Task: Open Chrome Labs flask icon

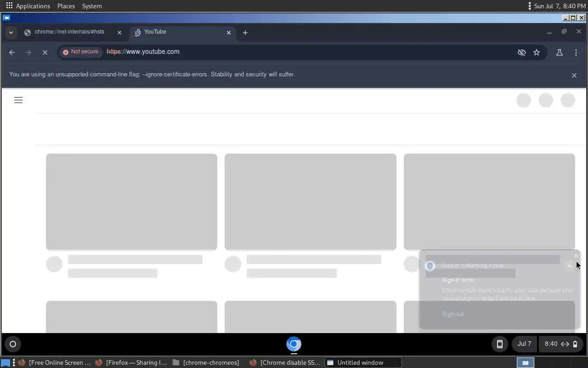Action: [x=560, y=52]
